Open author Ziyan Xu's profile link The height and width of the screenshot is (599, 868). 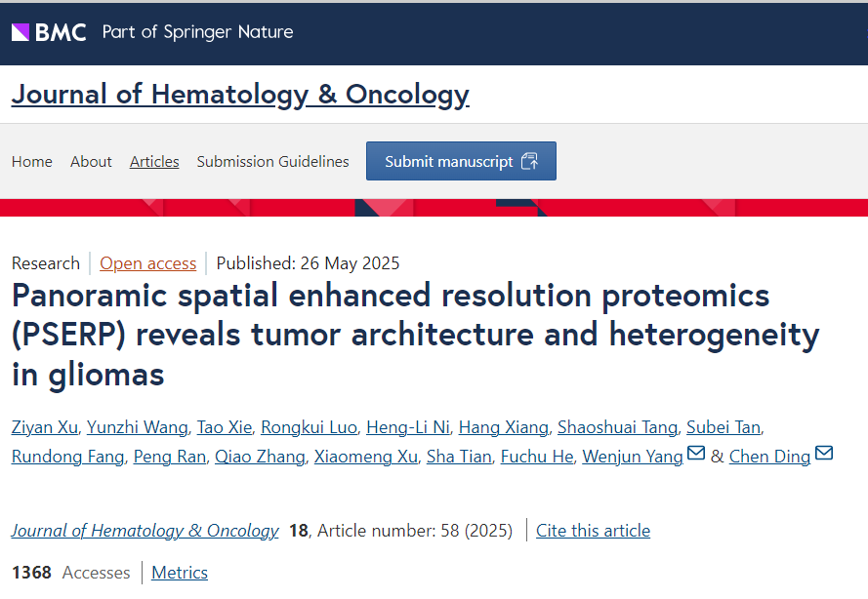(x=45, y=427)
